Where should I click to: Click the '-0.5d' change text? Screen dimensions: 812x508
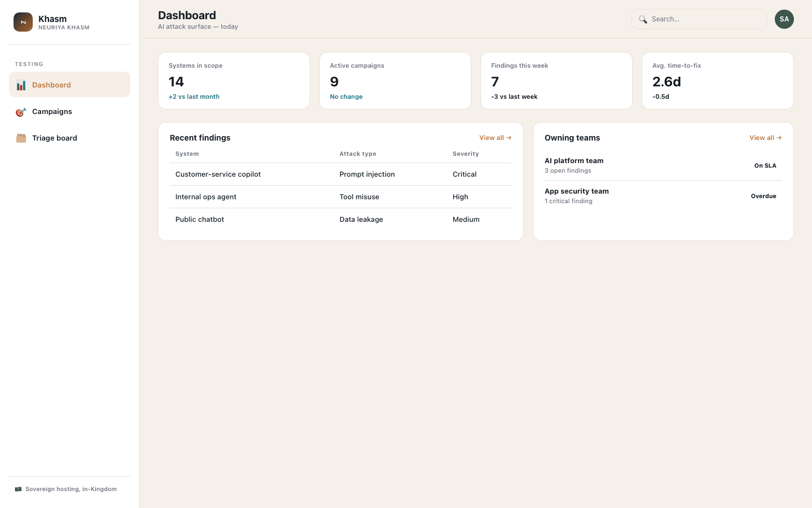pos(661,97)
